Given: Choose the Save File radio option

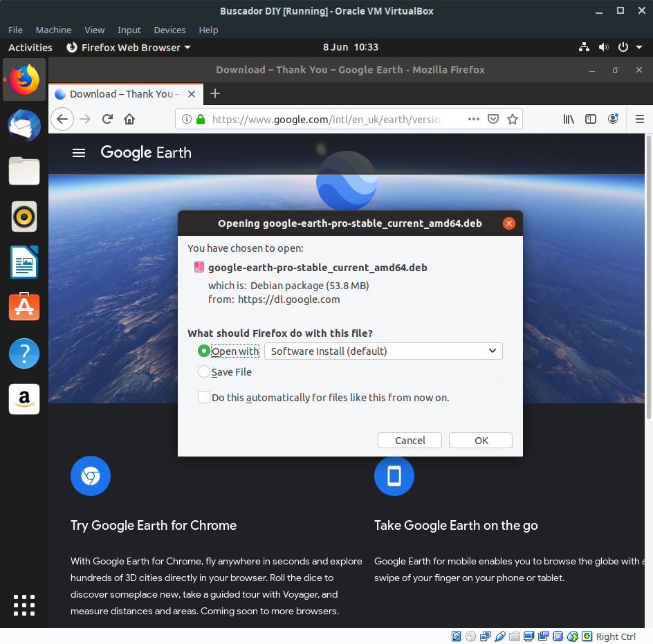Looking at the screenshot, I should click(203, 371).
